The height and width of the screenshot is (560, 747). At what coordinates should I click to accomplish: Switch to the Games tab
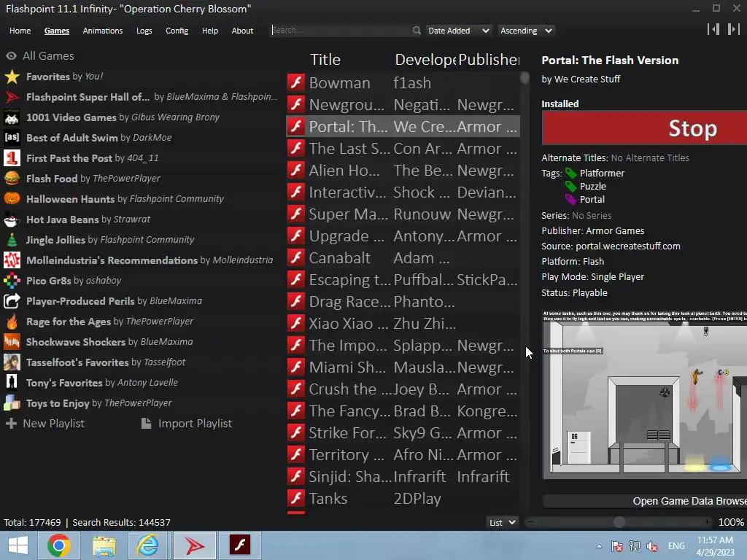57,31
